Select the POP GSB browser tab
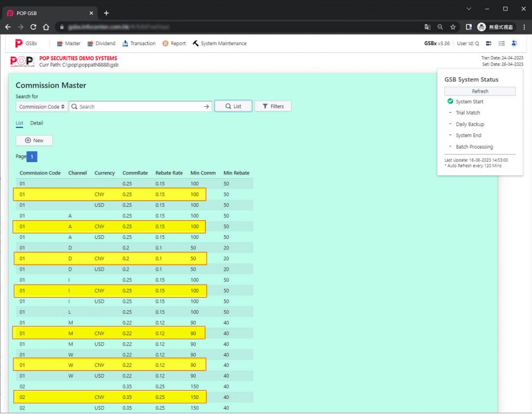This screenshot has width=532, height=414. (x=50, y=13)
